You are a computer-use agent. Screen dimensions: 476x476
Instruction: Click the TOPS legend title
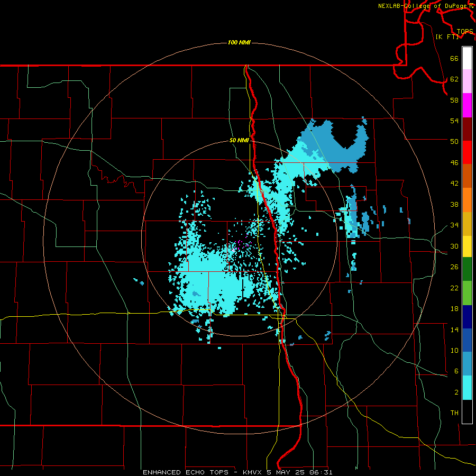click(465, 32)
